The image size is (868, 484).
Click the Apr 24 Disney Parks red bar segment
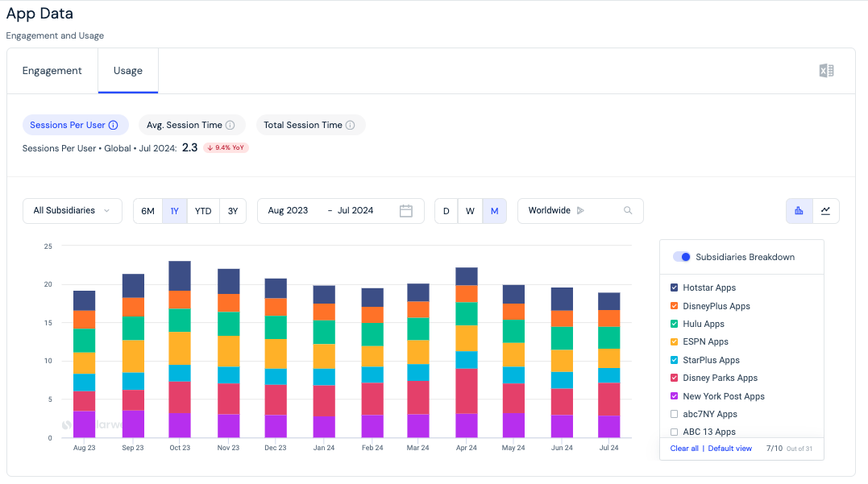[467, 391]
